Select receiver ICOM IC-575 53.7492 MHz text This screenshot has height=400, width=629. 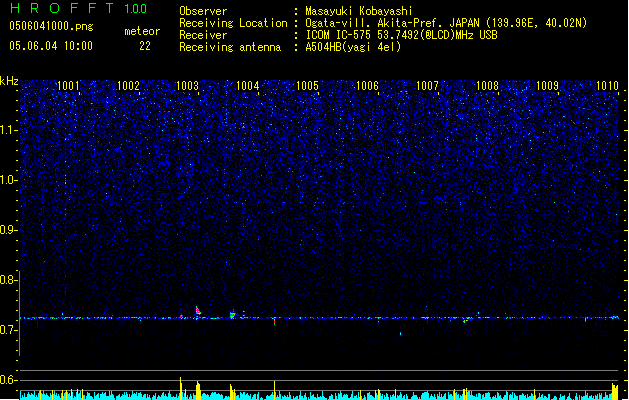click(x=401, y=35)
